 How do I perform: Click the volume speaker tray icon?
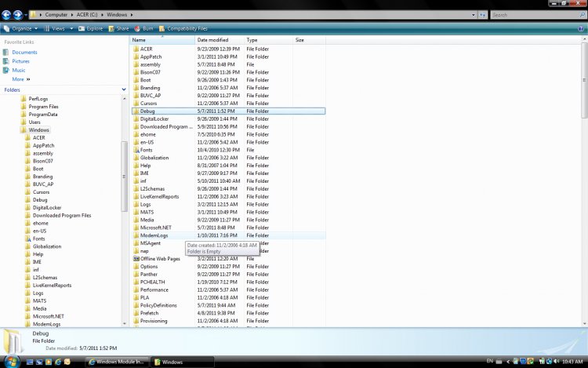point(556,362)
